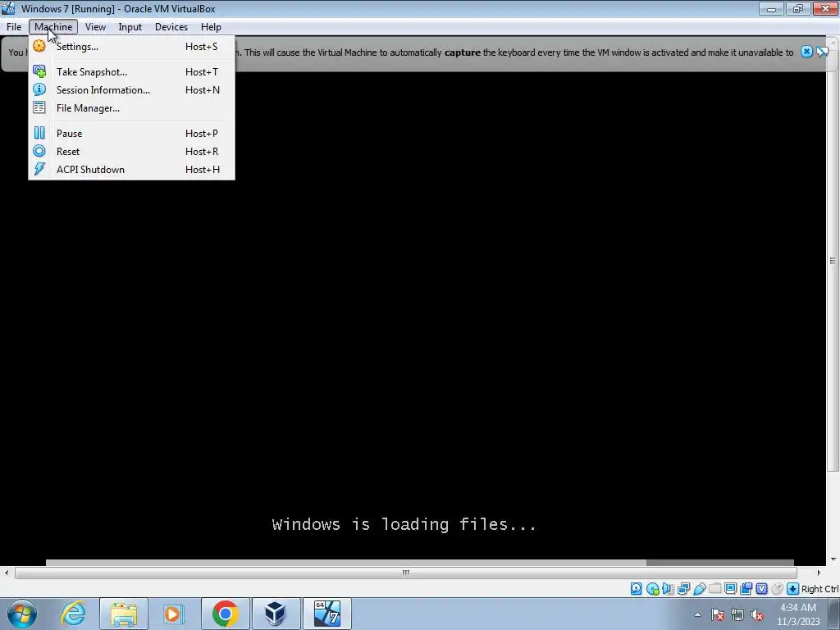Click the display status indicator
Image resolution: width=840 pixels, height=630 pixels.
(x=730, y=589)
